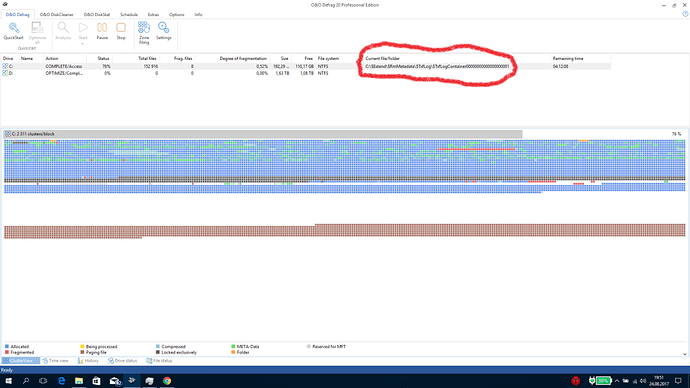This screenshot has height=388, width=690.
Task: Stop the defragmentation job
Action: (x=121, y=31)
